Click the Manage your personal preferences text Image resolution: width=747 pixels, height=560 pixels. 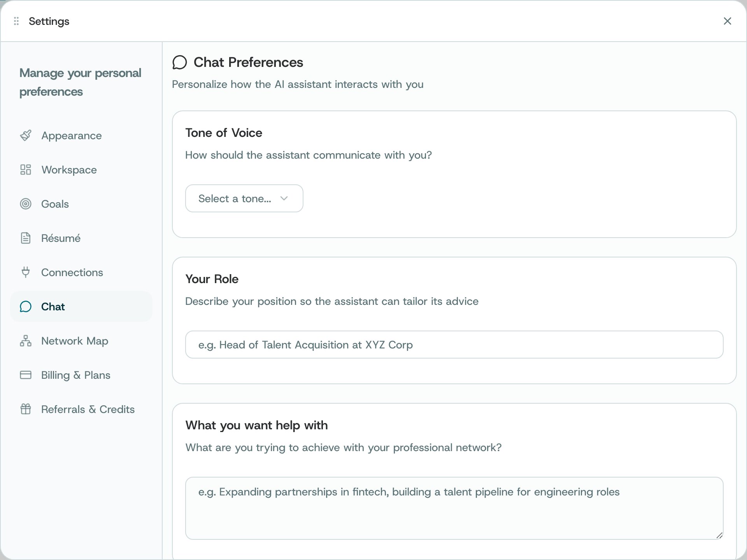(x=80, y=82)
